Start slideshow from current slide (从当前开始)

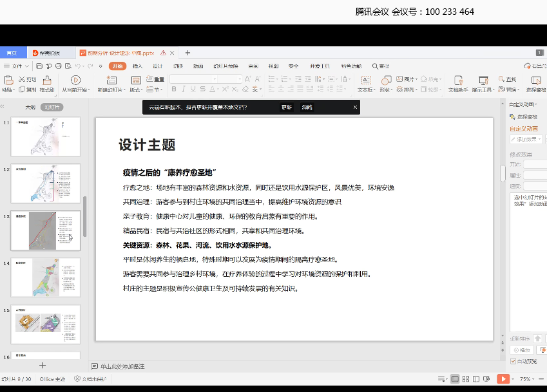tap(75, 80)
